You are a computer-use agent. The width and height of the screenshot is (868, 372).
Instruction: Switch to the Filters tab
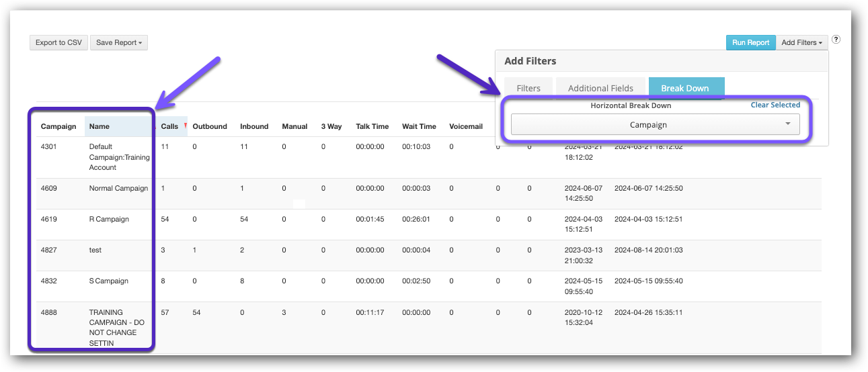point(528,88)
